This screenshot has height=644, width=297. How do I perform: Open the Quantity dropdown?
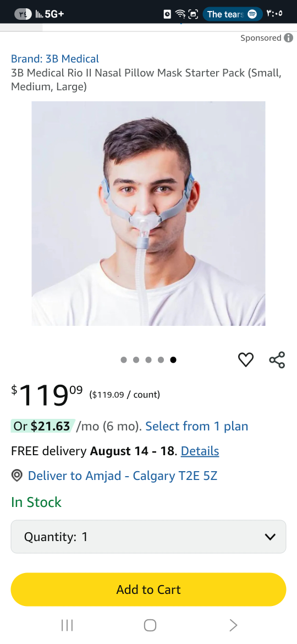click(x=148, y=537)
